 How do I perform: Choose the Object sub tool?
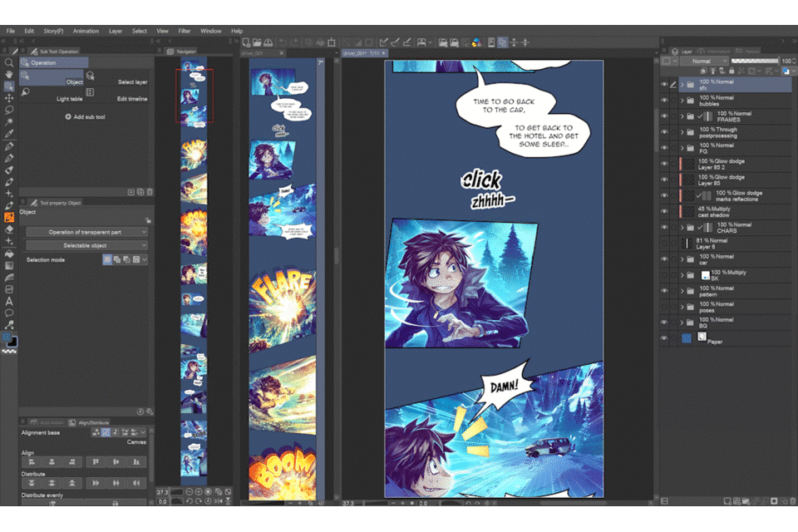[52, 77]
